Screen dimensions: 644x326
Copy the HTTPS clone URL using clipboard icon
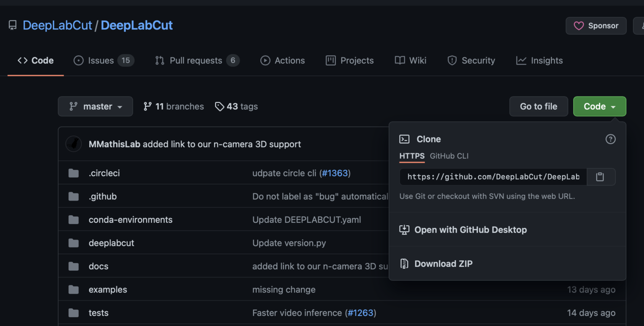(601, 177)
